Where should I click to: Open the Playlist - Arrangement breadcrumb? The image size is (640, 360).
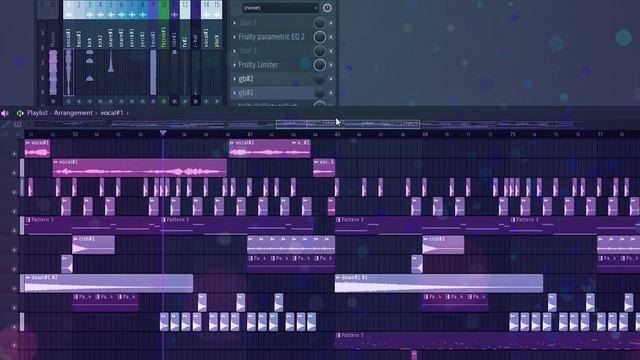tap(60, 113)
